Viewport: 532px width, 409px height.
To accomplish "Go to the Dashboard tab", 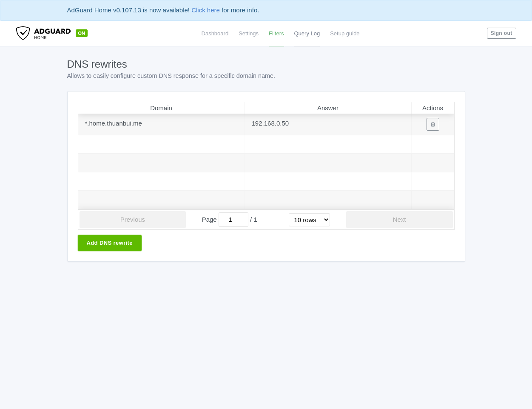I will point(215,34).
